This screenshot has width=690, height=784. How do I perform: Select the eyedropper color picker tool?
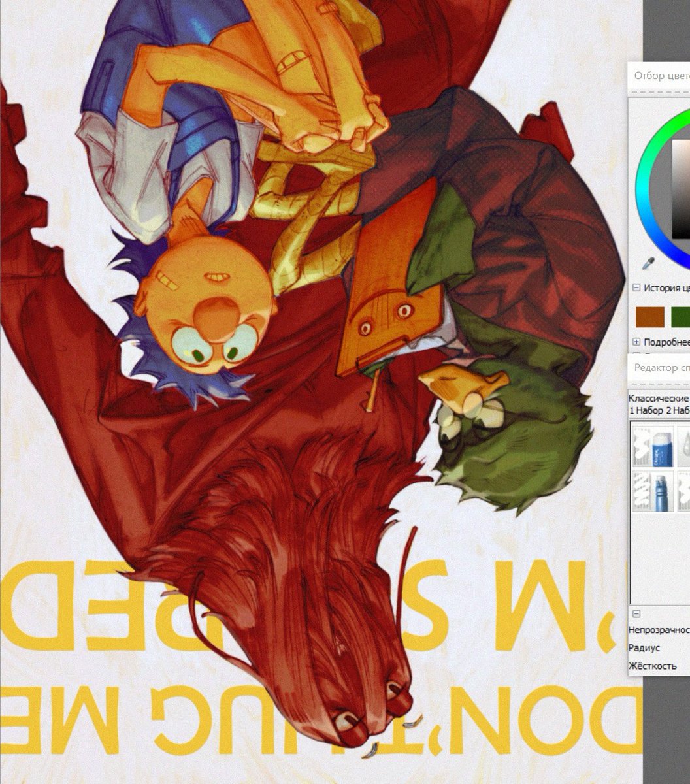click(x=648, y=263)
